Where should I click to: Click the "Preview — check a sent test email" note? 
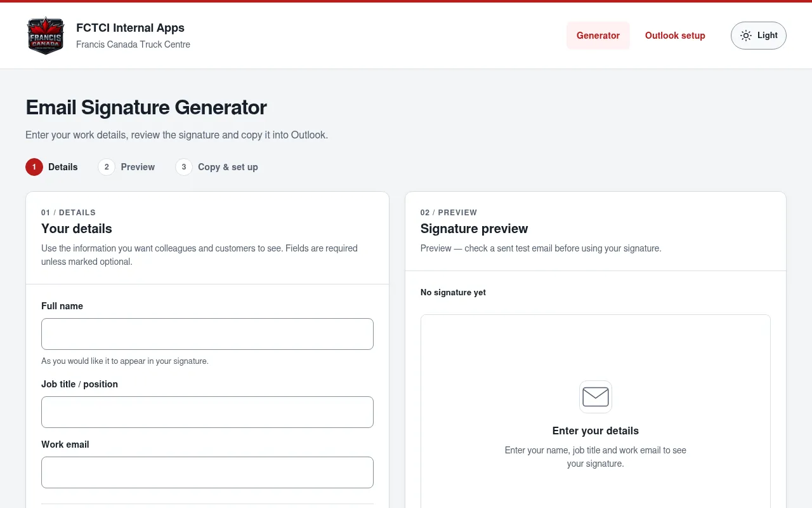coord(541,248)
